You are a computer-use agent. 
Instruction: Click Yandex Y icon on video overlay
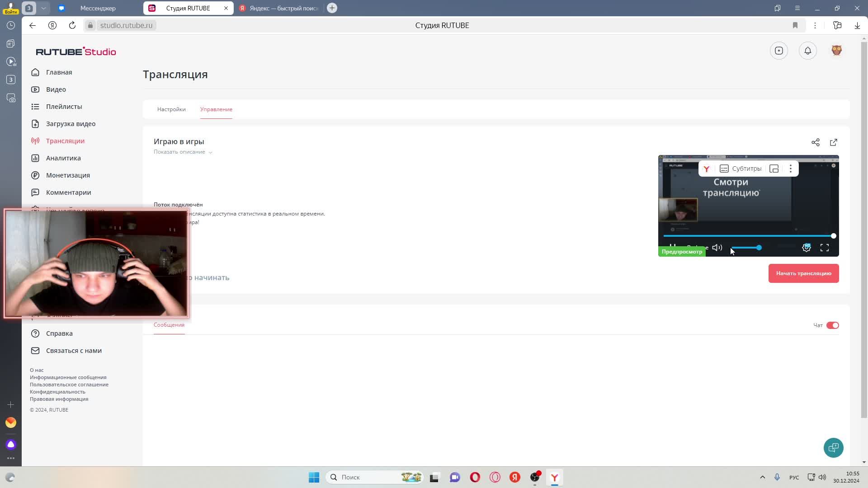click(707, 169)
